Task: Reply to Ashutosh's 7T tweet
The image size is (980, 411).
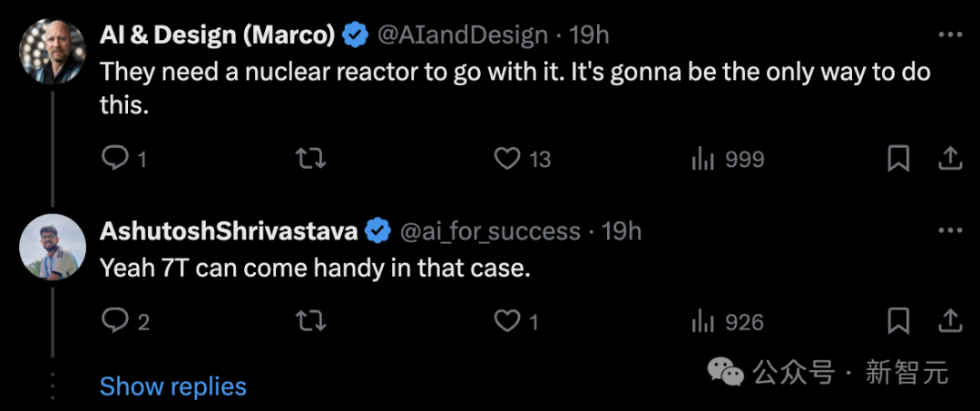Action: (115, 321)
